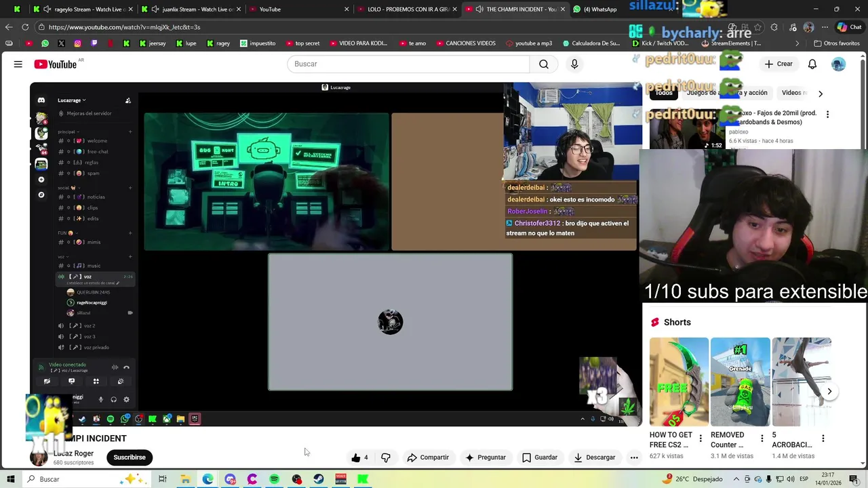This screenshot has width=868, height=488.
Task: Open options for 5 ACROBACI short
Action: [823, 439]
